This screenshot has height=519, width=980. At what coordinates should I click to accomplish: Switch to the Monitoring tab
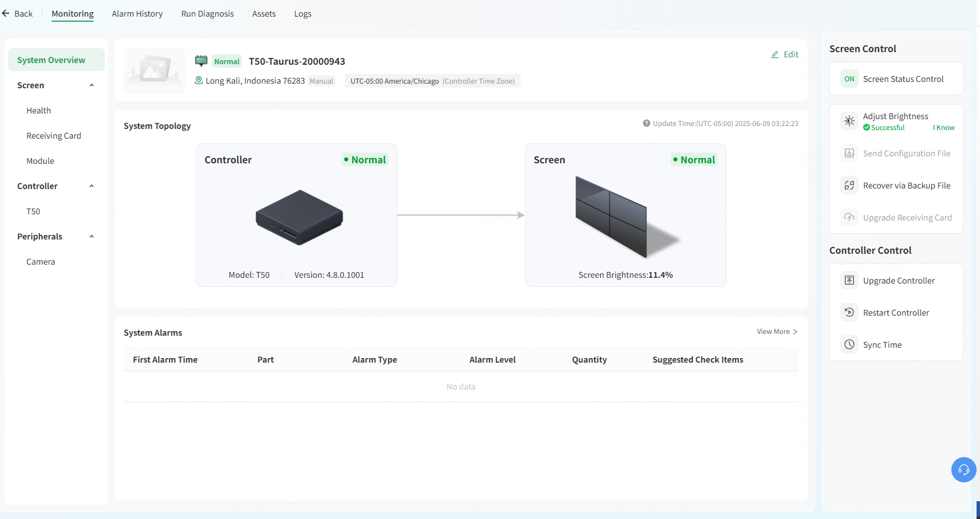[x=72, y=14]
